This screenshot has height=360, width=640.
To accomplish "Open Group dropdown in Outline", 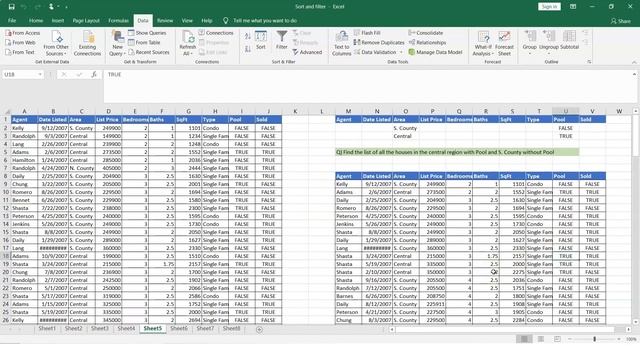I will click(x=530, y=43).
